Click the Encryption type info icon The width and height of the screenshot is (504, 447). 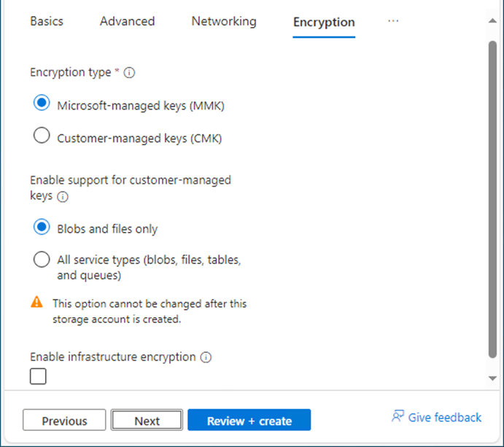(129, 73)
